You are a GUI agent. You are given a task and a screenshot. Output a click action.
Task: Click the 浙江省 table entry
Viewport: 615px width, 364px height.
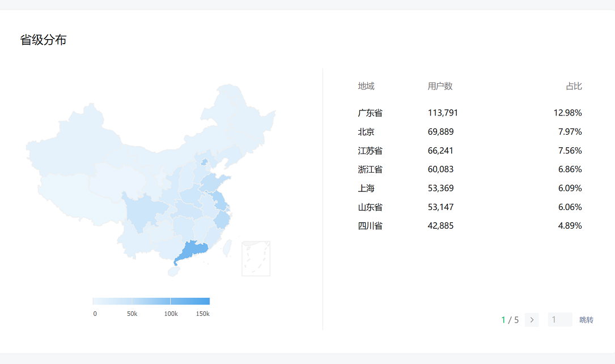click(x=370, y=169)
